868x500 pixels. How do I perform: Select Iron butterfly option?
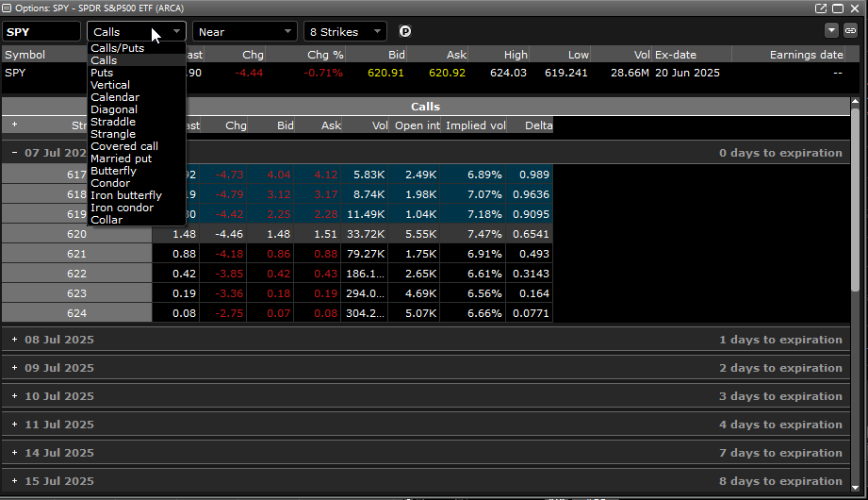click(x=137, y=195)
